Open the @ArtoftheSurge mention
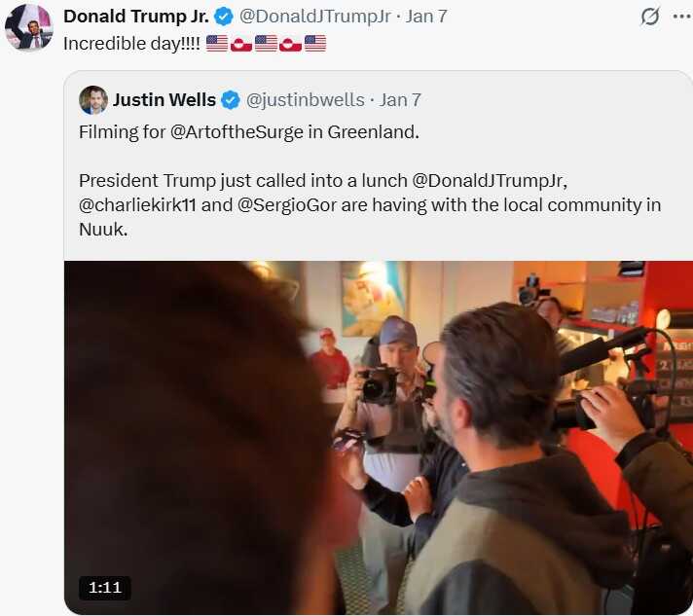693x616 pixels. coord(237,132)
